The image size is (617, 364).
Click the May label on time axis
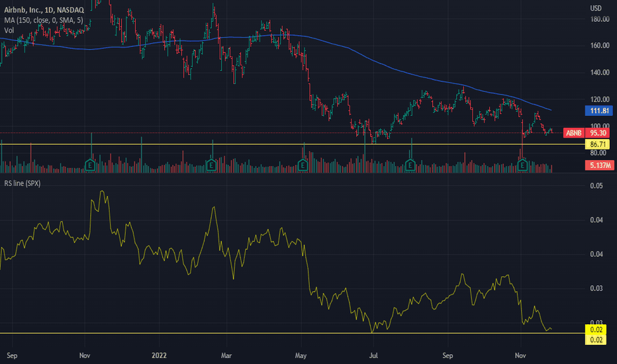pos(301,355)
